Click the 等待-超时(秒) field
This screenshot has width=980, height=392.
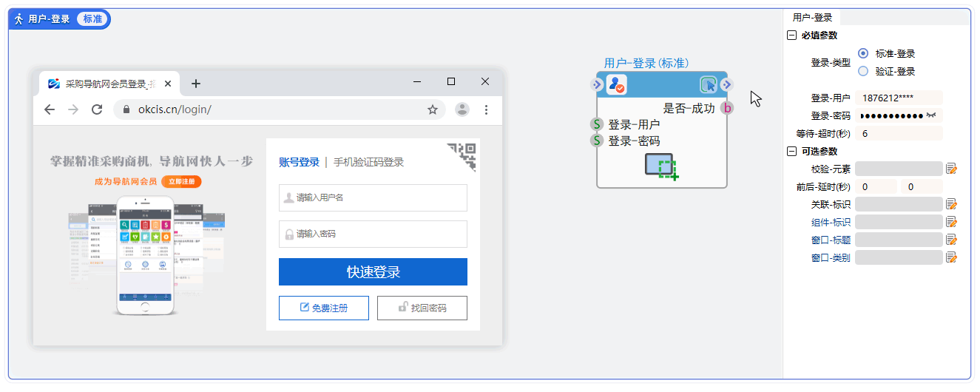coord(899,133)
